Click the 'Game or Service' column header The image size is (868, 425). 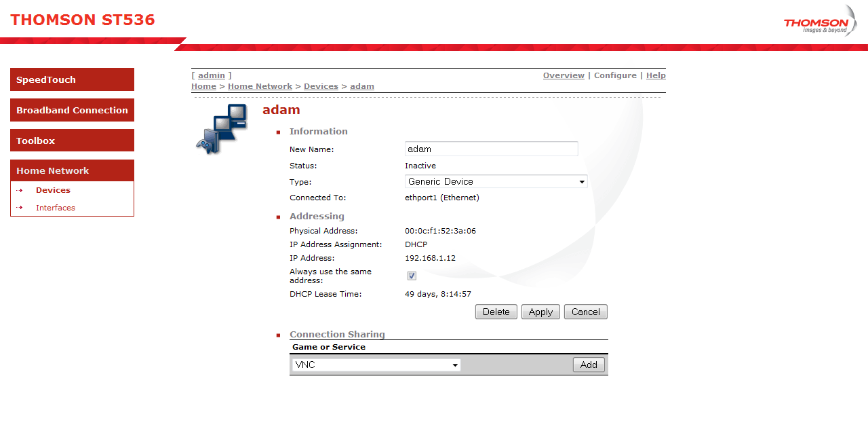point(329,347)
